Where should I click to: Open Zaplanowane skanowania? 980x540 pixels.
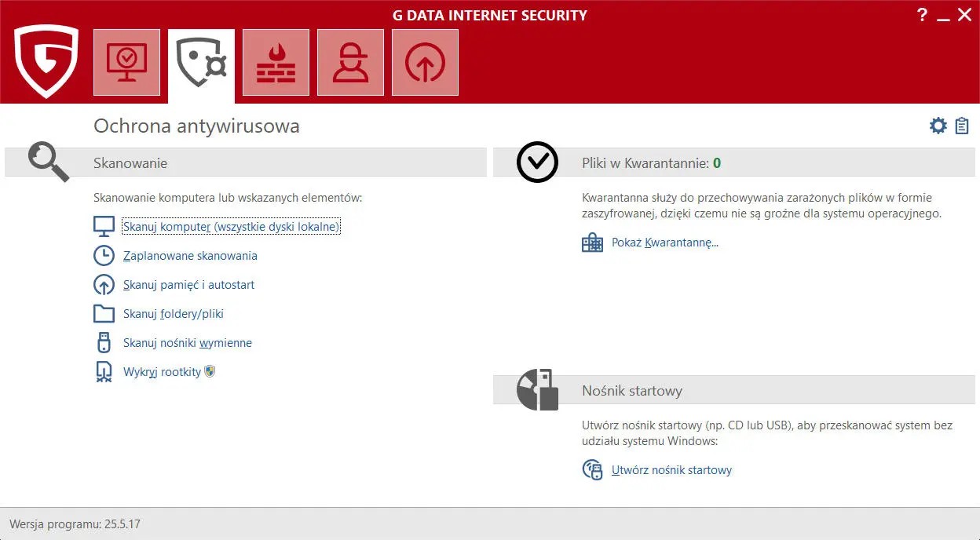(x=190, y=255)
